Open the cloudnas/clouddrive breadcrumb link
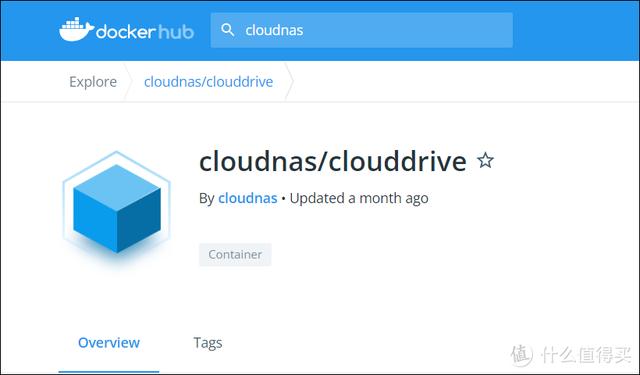 pyautogui.click(x=209, y=82)
